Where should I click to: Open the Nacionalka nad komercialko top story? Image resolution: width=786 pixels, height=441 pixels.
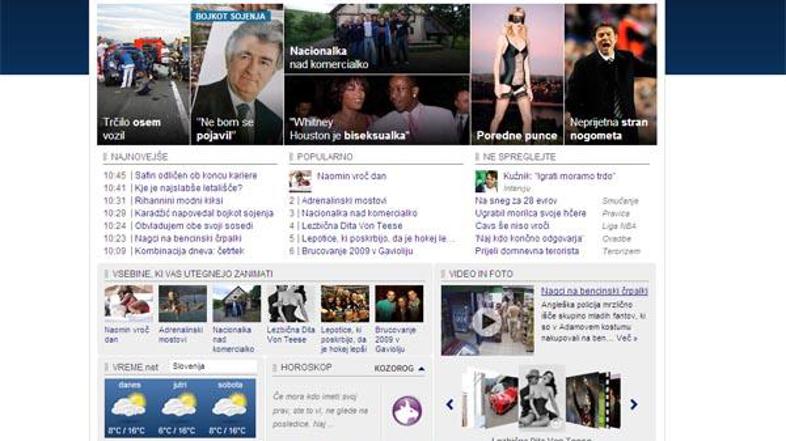click(377, 39)
